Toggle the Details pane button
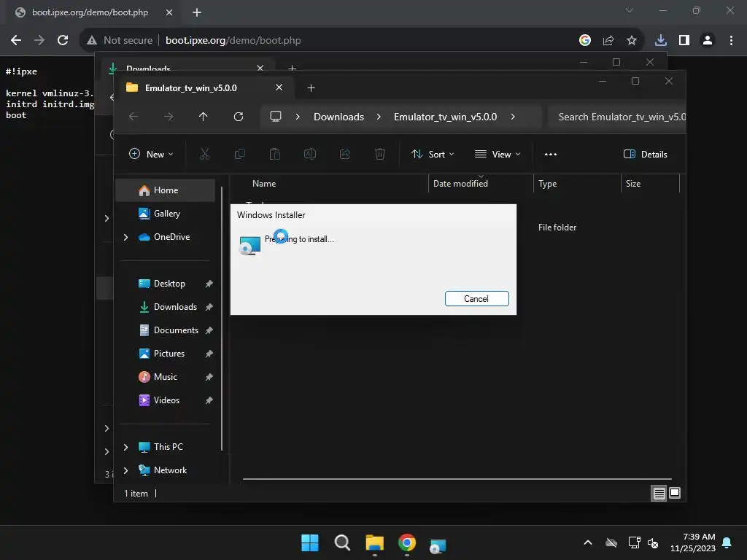747x560 pixels. click(x=645, y=154)
